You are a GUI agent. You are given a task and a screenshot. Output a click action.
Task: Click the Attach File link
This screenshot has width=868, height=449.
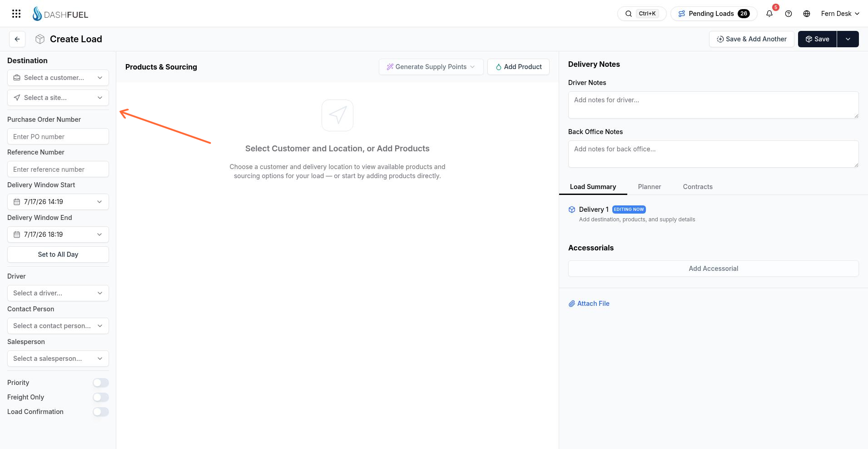click(589, 304)
